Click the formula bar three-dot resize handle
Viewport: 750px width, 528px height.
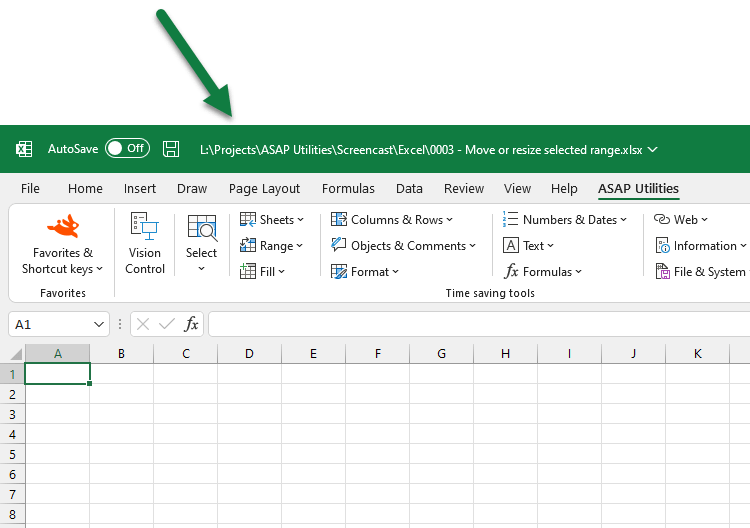[120, 324]
